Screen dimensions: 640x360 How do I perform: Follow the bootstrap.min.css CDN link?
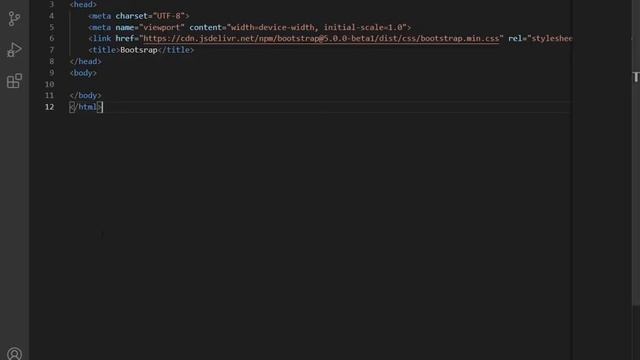pyautogui.click(x=321, y=38)
